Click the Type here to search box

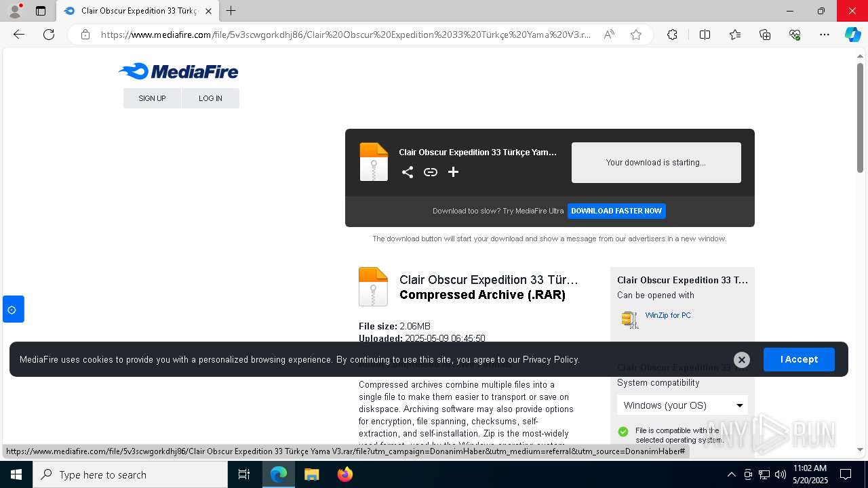tap(130, 474)
